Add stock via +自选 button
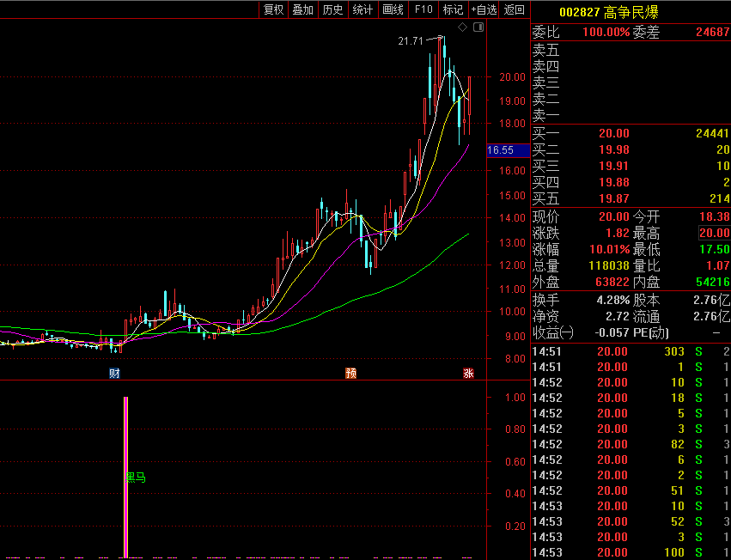The image size is (731, 560). (x=484, y=9)
